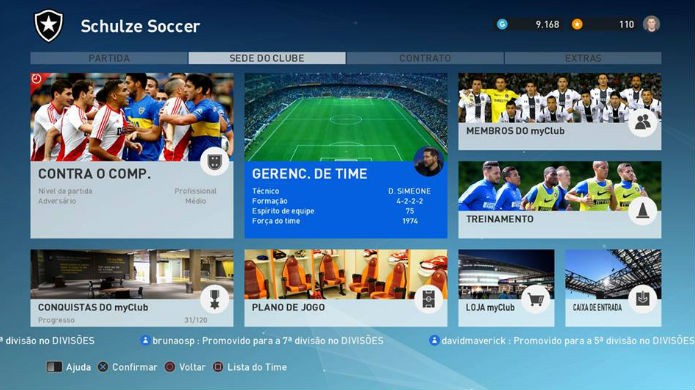The width and height of the screenshot is (695, 390).
Task: Click the 110 coin balance
Action: (626, 24)
